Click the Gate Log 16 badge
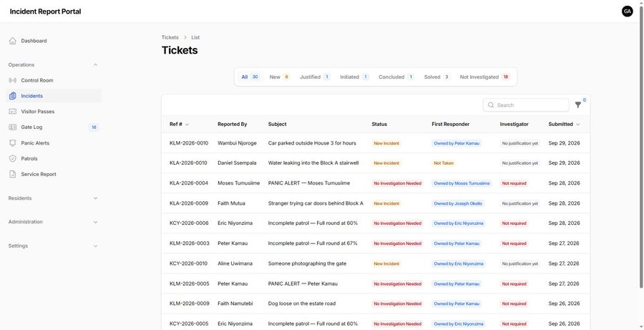The image size is (644, 330). click(x=94, y=127)
